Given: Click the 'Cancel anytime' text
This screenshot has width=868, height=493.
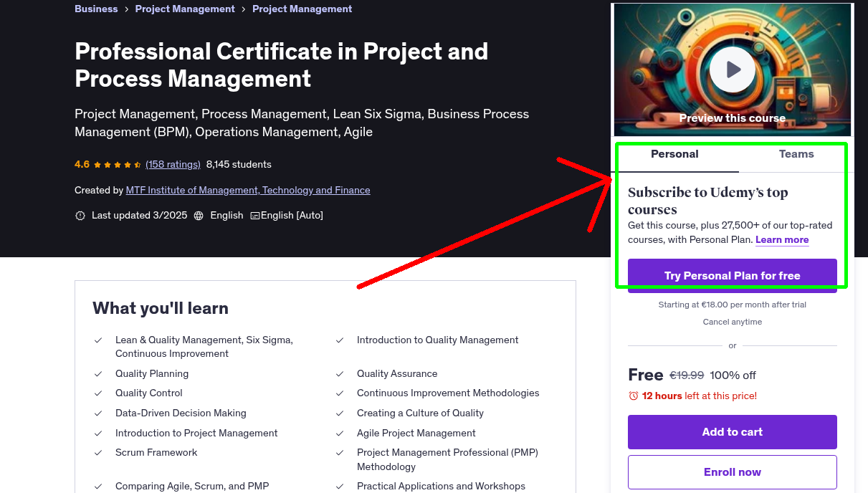Looking at the screenshot, I should pyautogui.click(x=733, y=322).
